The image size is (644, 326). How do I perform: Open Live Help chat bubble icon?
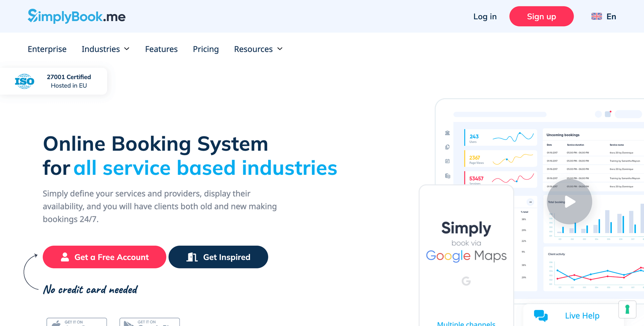pyautogui.click(x=541, y=316)
